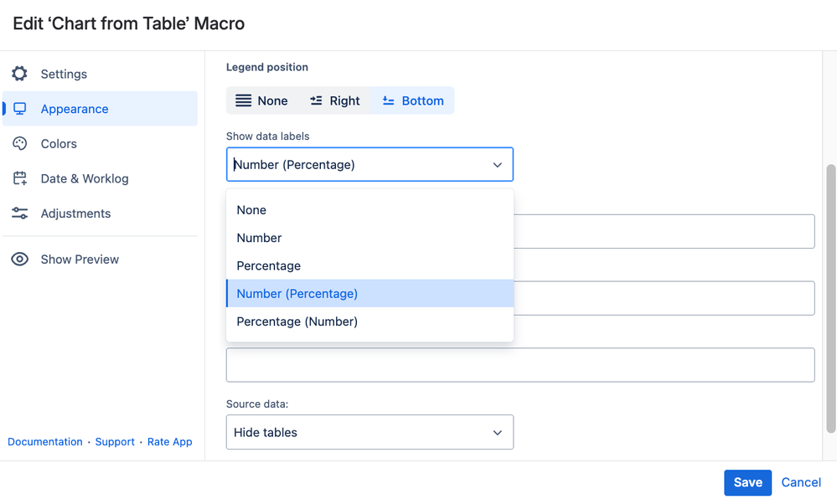
Task: Click the Adjustments sliders icon
Action: pyautogui.click(x=20, y=213)
